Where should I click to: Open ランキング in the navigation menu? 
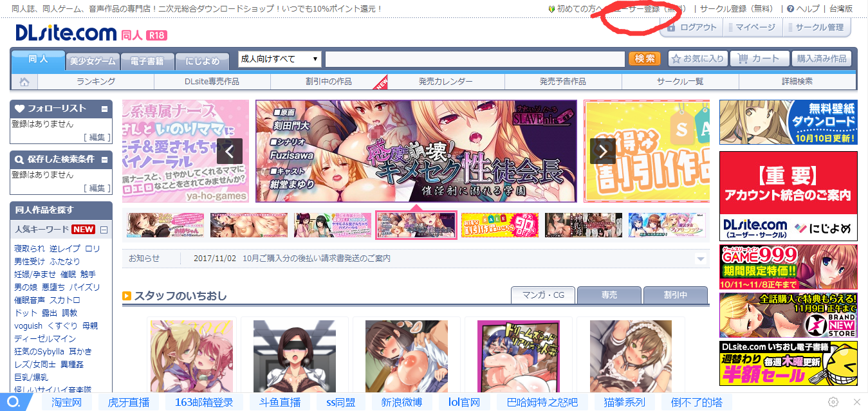(x=96, y=82)
